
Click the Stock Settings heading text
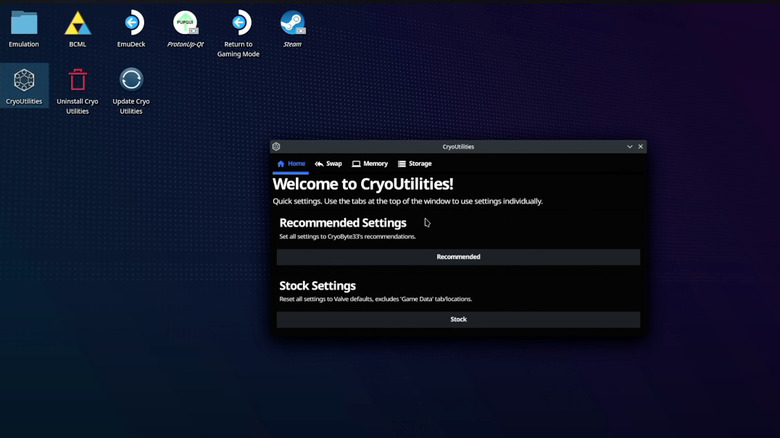pyautogui.click(x=317, y=286)
